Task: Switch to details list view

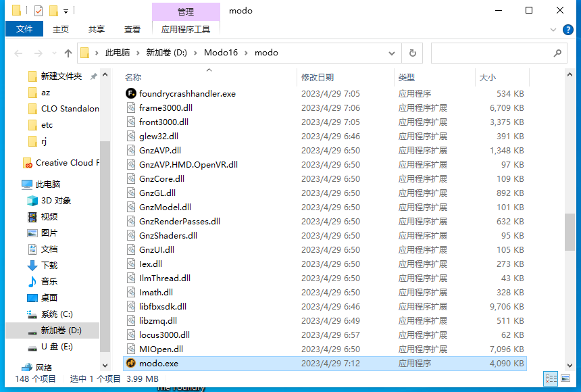Action: coord(551,378)
